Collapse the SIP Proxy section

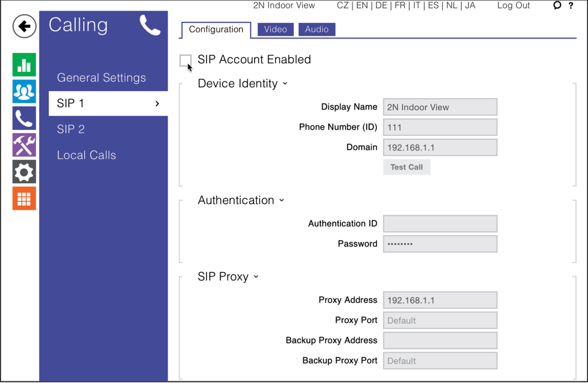tap(256, 277)
